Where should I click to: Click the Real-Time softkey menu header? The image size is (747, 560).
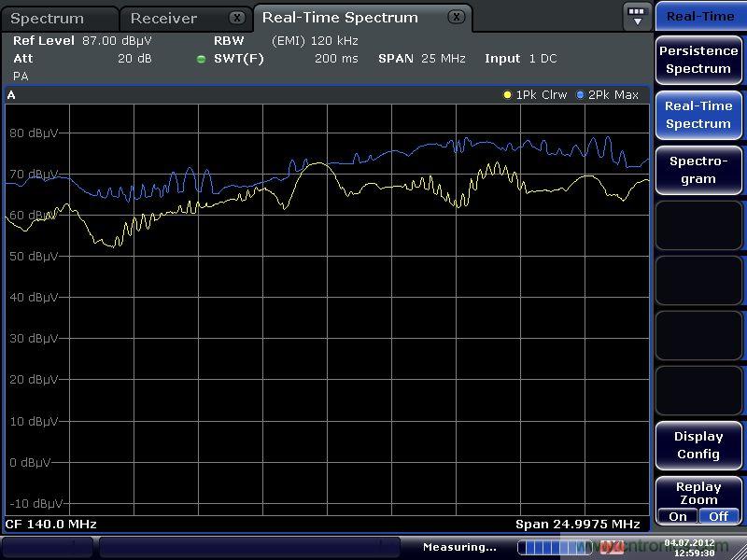699,16
